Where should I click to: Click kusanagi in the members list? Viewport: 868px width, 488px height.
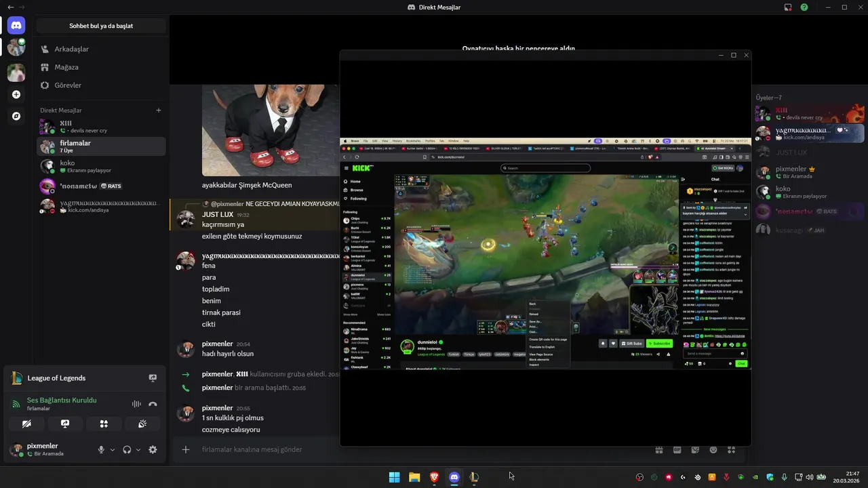[x=810, y=230]
